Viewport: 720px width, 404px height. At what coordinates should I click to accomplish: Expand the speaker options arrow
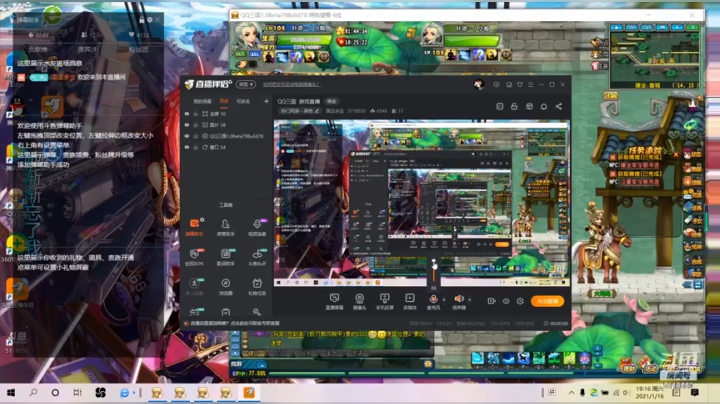click(x=469, y=300)
